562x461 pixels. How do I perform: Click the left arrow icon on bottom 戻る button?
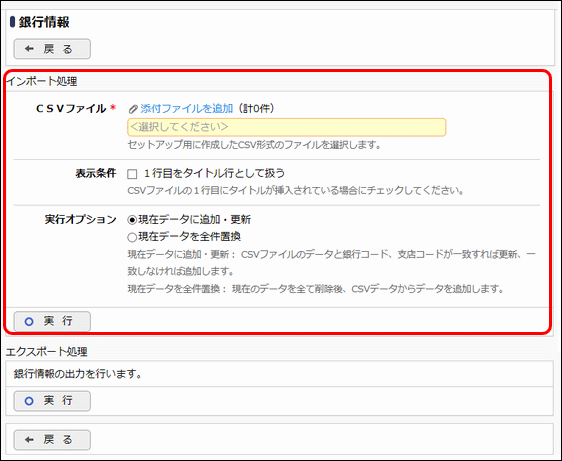click(x=29, y=440)
